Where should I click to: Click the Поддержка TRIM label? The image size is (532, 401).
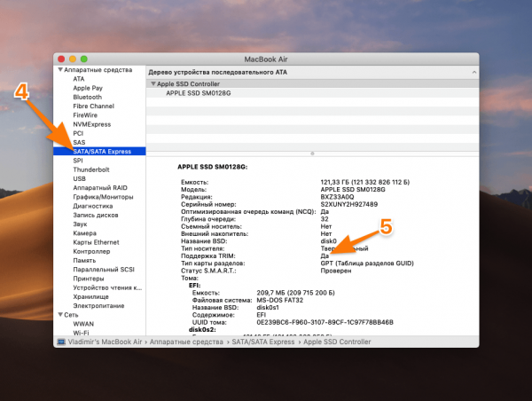[208, 256]
